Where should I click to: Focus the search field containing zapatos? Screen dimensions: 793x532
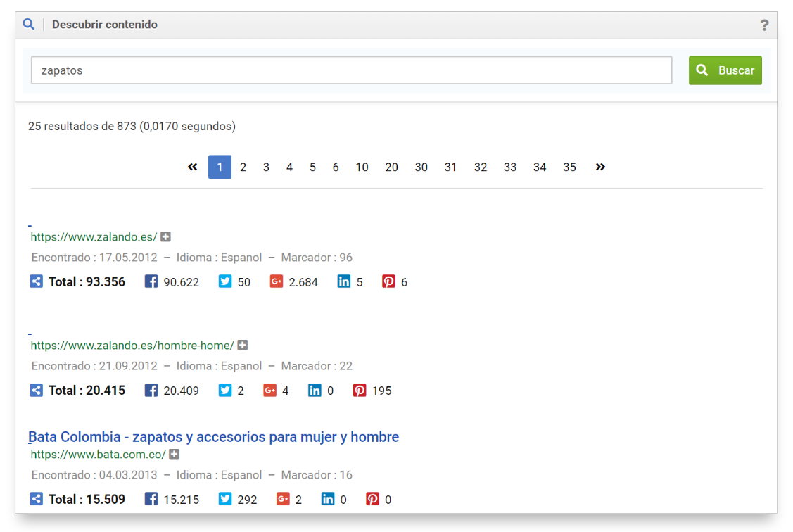pos(351,70)
